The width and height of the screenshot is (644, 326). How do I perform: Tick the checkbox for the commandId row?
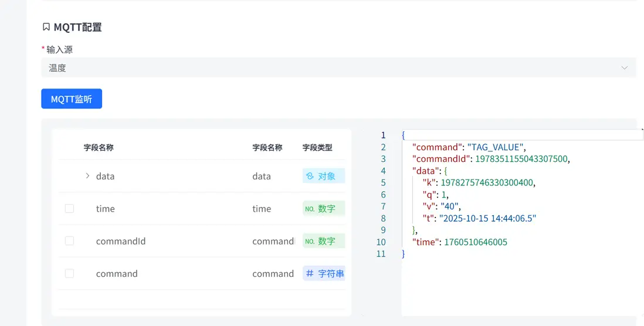click(x=69, y=241)
